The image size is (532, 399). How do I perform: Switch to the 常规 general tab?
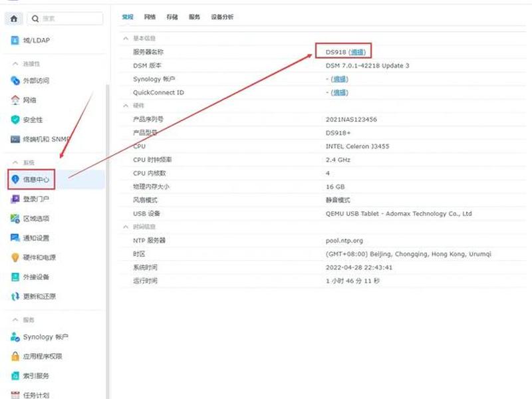pyautogui.click(x=128, y=17)
